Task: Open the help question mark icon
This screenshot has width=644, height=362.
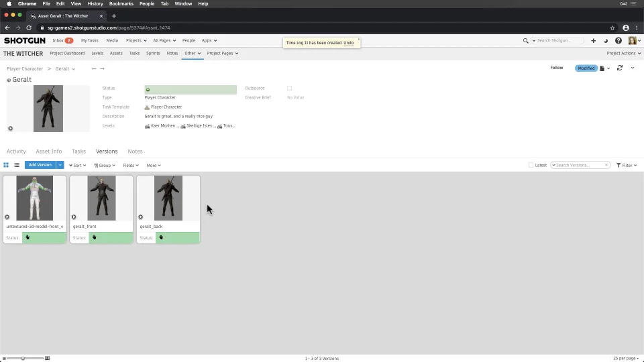Action: [x=619, y=41]
